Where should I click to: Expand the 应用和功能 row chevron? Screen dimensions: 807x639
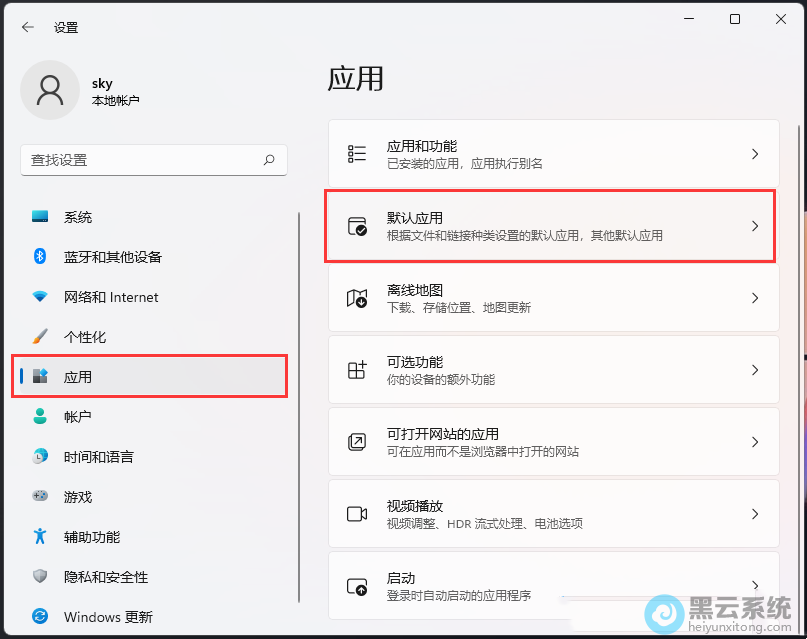(755, 153)
